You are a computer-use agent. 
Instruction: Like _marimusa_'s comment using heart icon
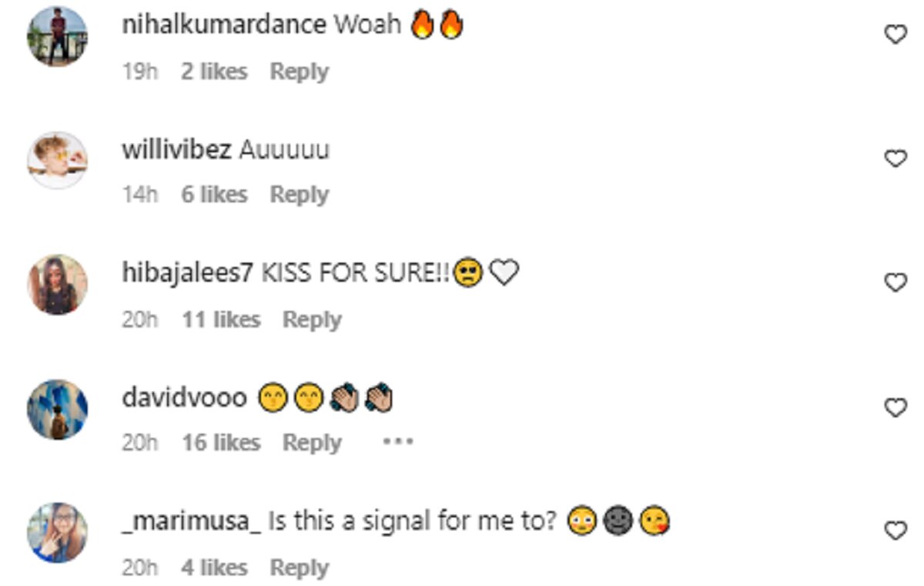pyautogui.click(x=895, y=531)
